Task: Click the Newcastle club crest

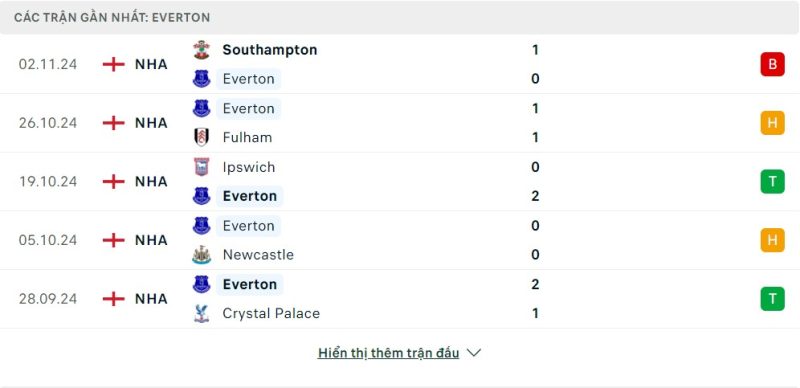Action: 202,255
